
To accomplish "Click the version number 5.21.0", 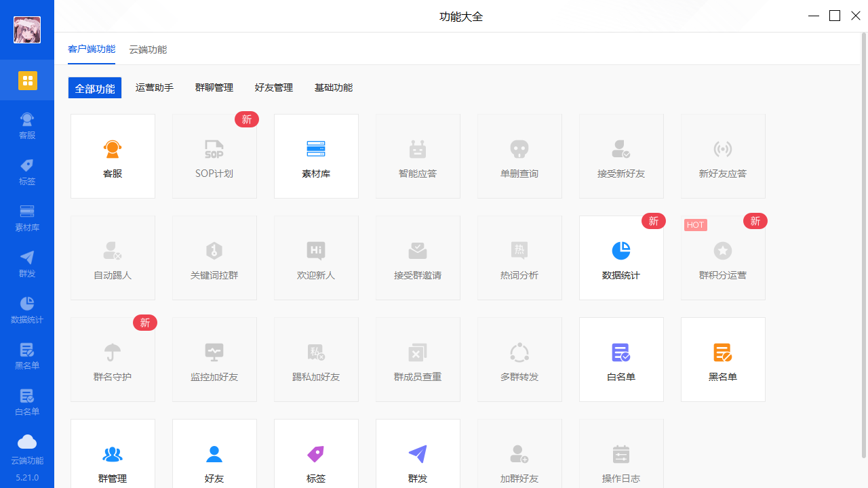I will (27, 478).
